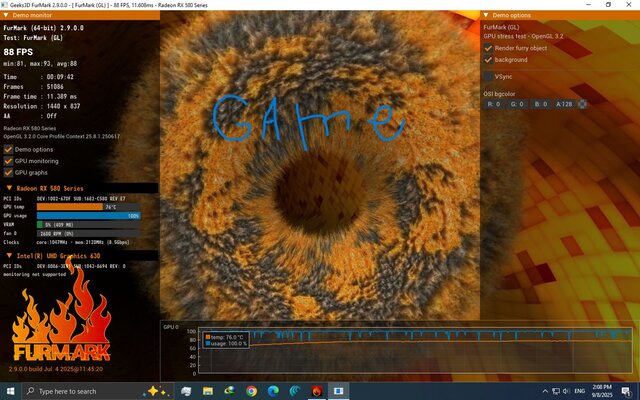Click the GPU usage blue bar
The height and width of the screenshot is (400, 640).
click(x=89, y=216)
